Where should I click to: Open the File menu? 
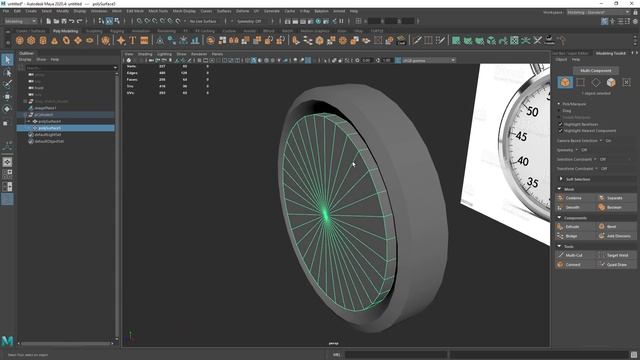[6, 11]
